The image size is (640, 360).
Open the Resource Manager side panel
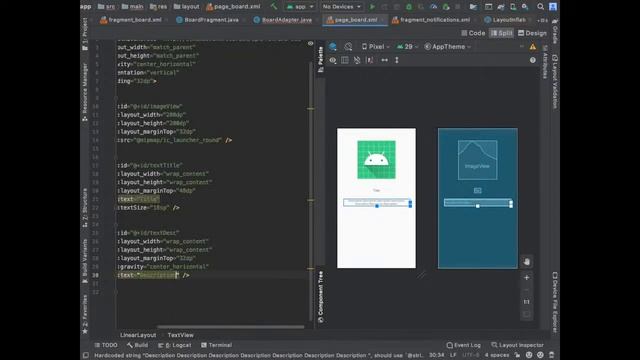[x=84, y=92]
